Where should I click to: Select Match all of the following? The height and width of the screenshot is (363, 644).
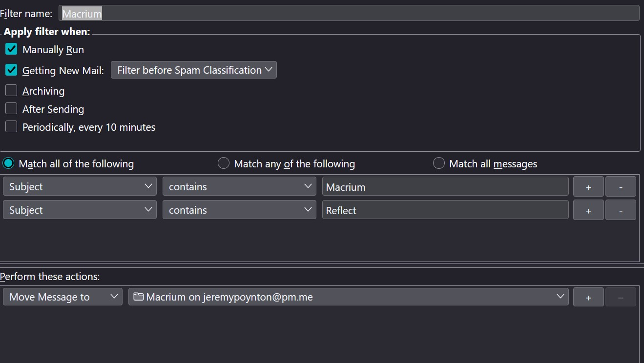tap(8, 163)
